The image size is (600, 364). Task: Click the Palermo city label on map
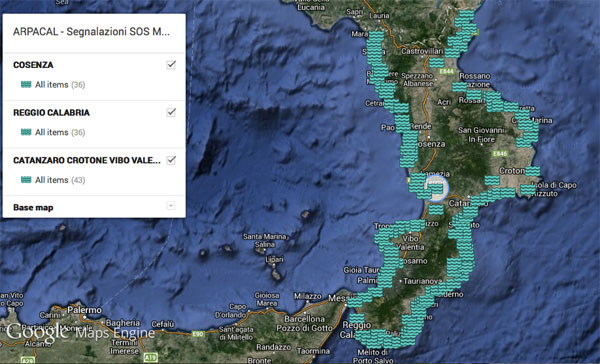coord(85,309)
